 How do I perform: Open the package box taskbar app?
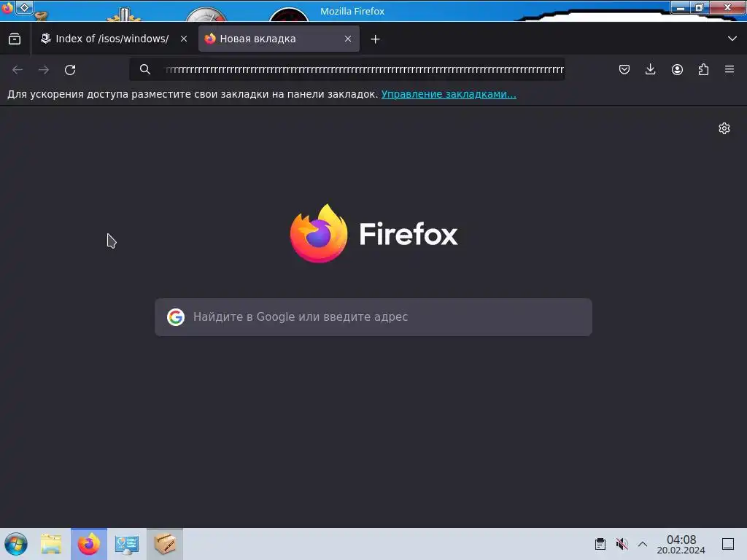(165, 544)
